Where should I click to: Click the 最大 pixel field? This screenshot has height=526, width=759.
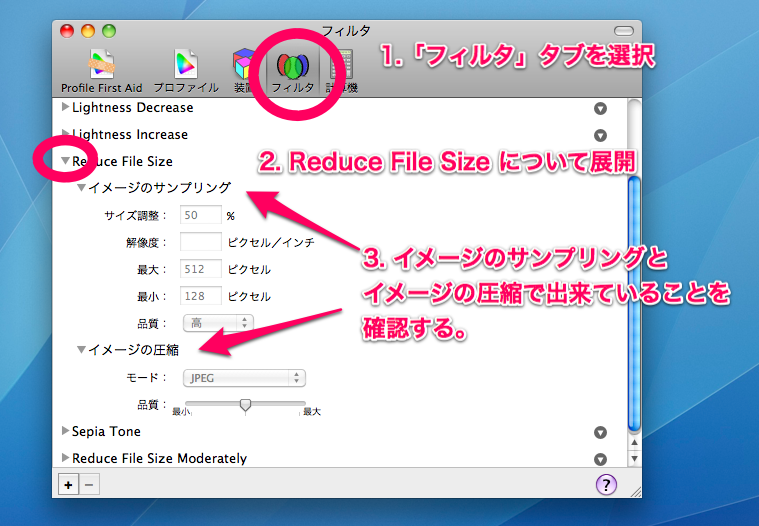(x=201, y=269)
